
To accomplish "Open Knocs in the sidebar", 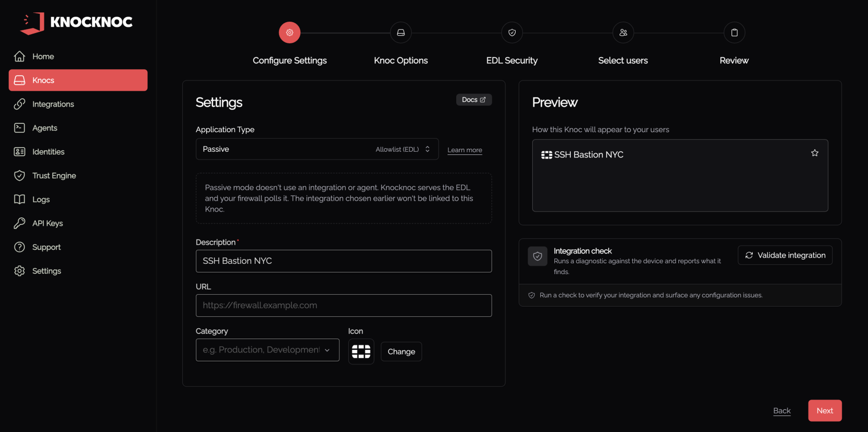I will click(78, 80).
